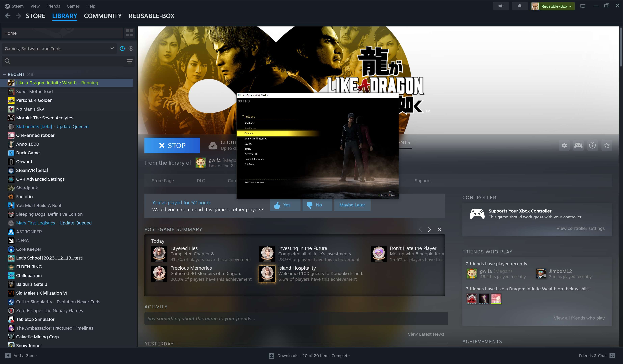623x364 pixels.
Task: Open Downloads icon in bottom bar
Action: (x=272, y=356)
